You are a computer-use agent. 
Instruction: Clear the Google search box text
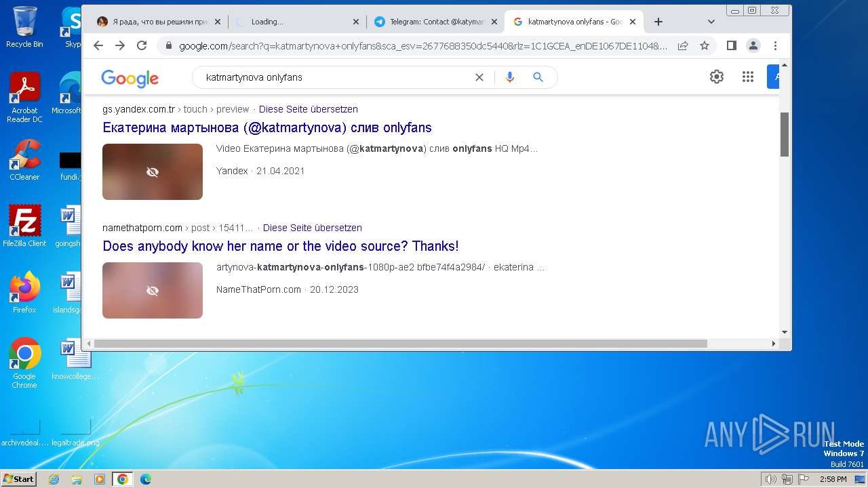(x=479, y=77)
